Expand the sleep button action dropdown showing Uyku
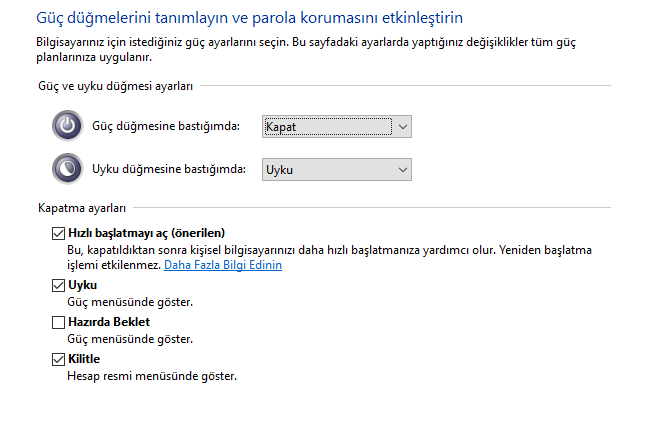The image size is (653, 432). click(x=337, y=170)
